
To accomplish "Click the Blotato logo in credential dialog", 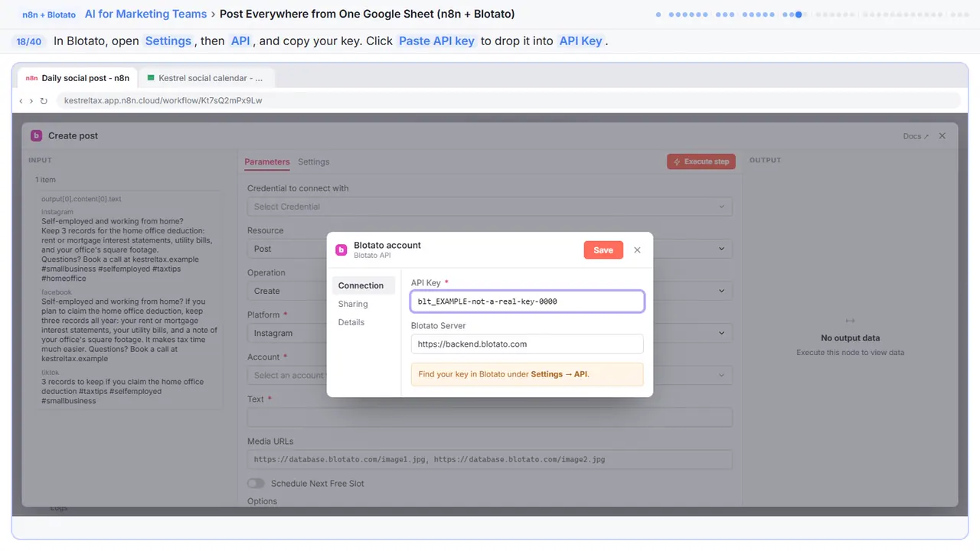I will click(x=341, y=249).
